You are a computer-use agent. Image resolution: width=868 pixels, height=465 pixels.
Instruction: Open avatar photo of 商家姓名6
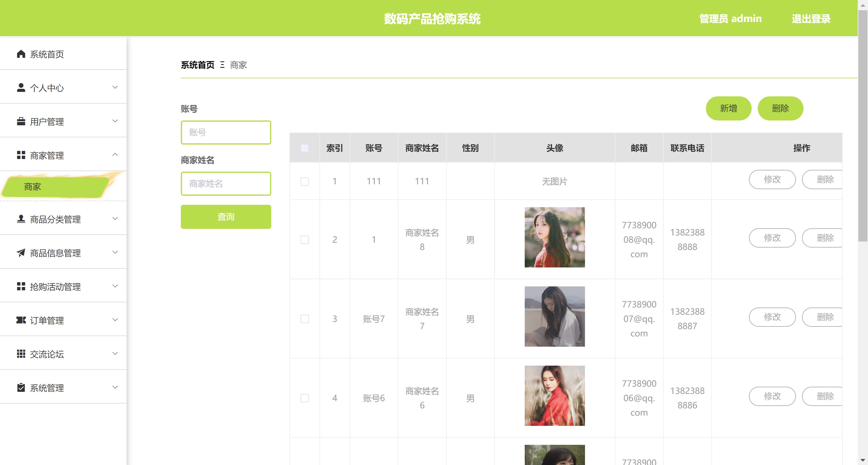(x=555, y=396)
